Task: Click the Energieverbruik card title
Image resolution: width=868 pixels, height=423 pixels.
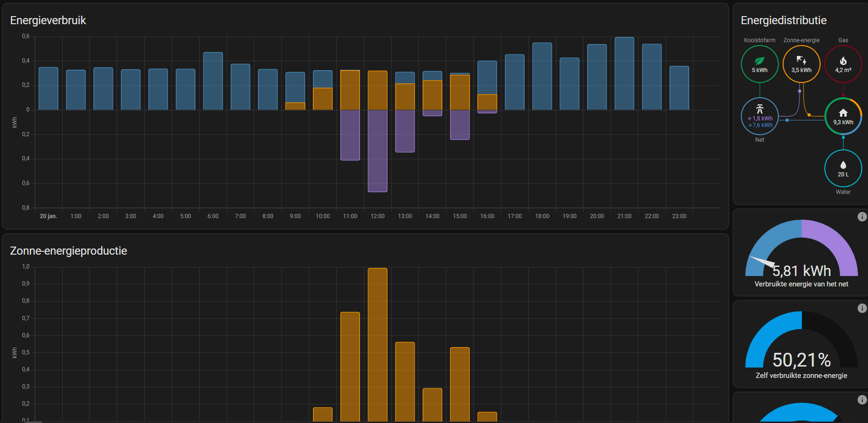Action: (x=48, y=20)
